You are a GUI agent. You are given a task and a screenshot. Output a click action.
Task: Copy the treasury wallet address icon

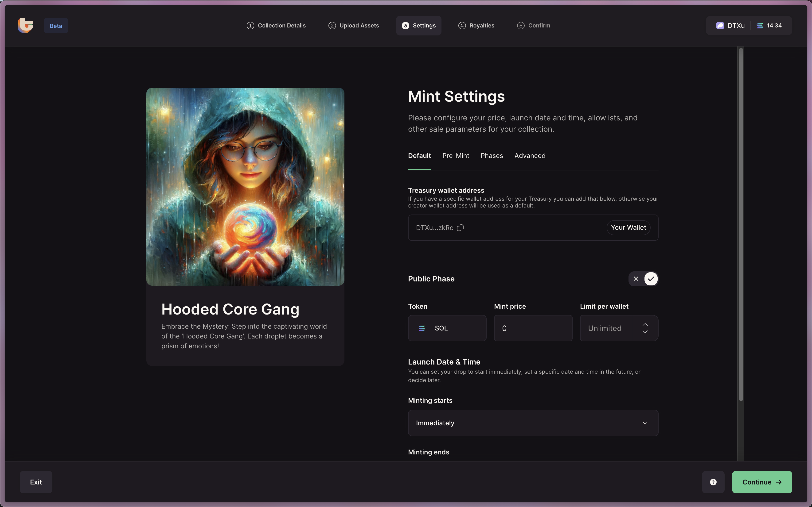[x=460, y=228]
